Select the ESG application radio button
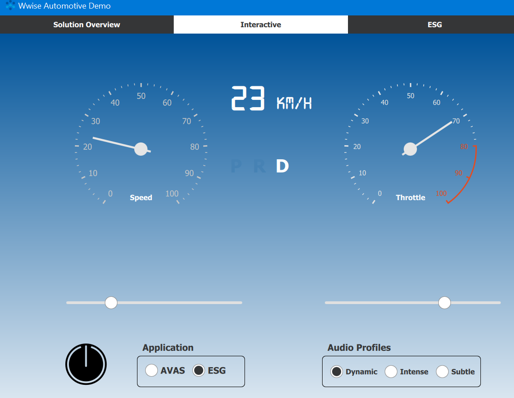This screenshot has width=514, height=398. tap(199, 370)
